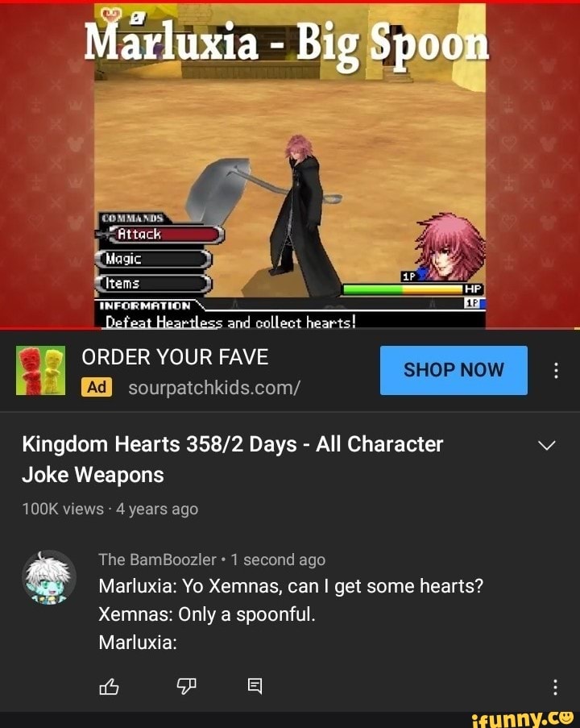
Task: Like The BamBoozler's comment
Action: click(109, 686)
